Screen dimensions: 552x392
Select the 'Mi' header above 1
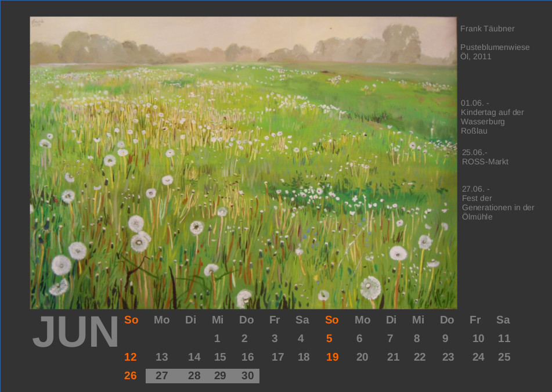(x=218, y=320)
